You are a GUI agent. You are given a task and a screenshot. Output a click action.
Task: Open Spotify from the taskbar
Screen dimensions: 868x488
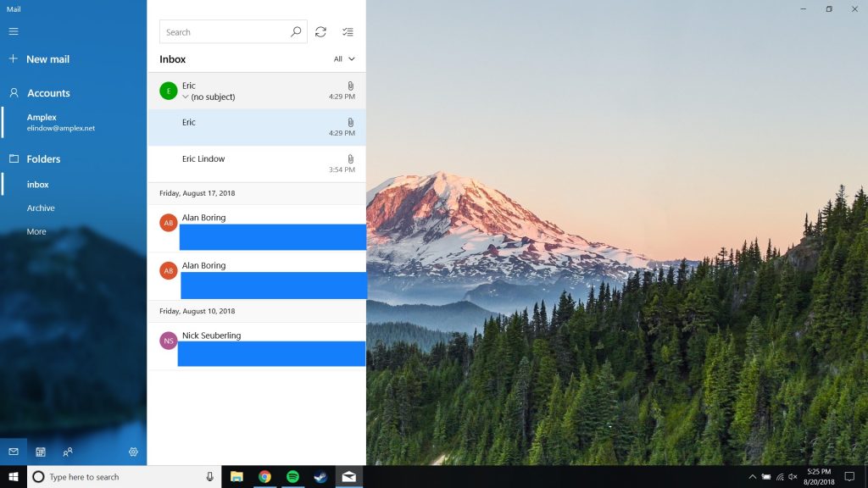292,476
